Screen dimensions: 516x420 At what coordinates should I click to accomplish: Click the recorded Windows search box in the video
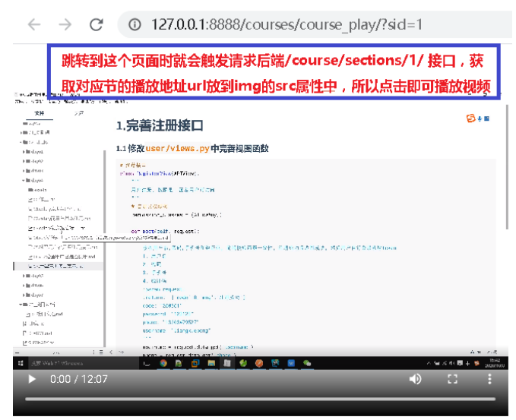pos(84,363)
